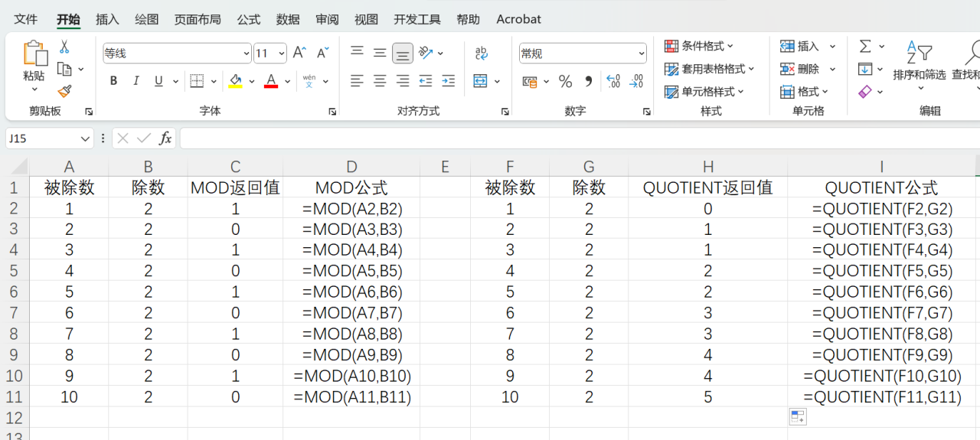Open the font size 11 dropdown
This screenshot has width=980, height=440.
[x=281, y=54]
